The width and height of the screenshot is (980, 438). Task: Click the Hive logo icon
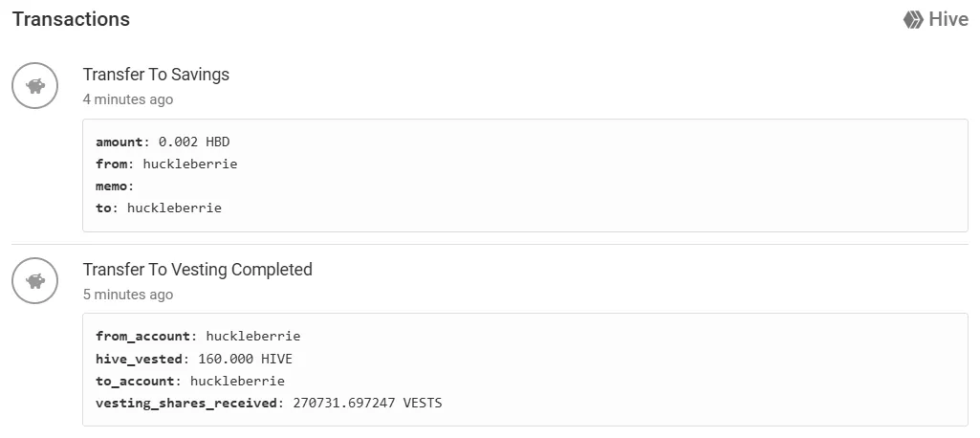pos(913,20)
